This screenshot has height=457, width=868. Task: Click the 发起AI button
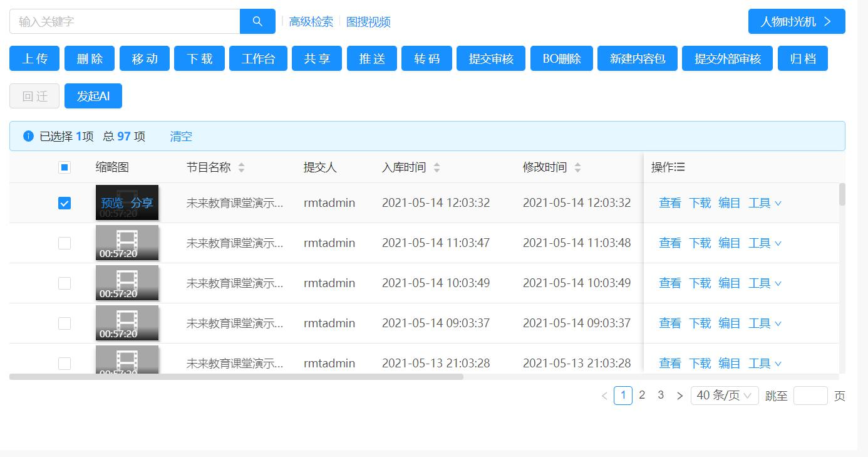93,96
